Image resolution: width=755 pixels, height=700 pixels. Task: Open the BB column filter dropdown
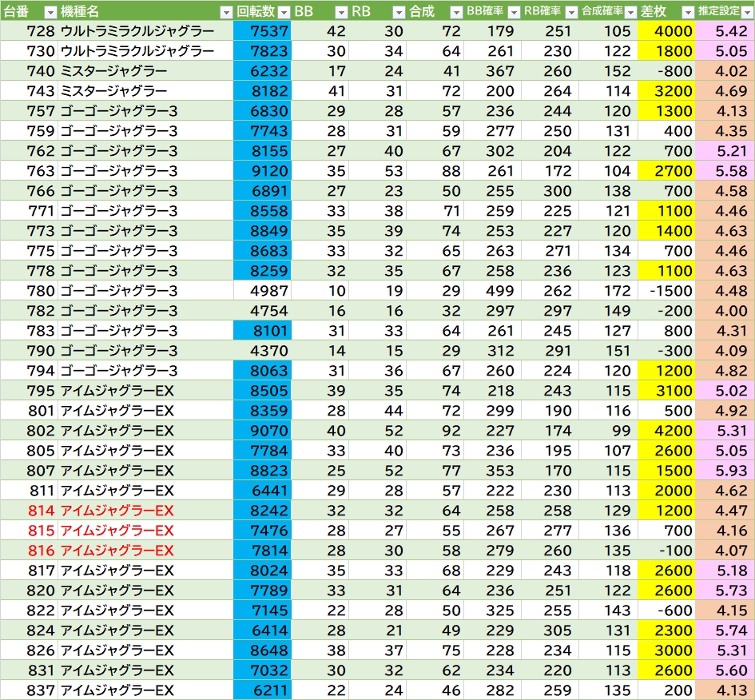[341, 13]
